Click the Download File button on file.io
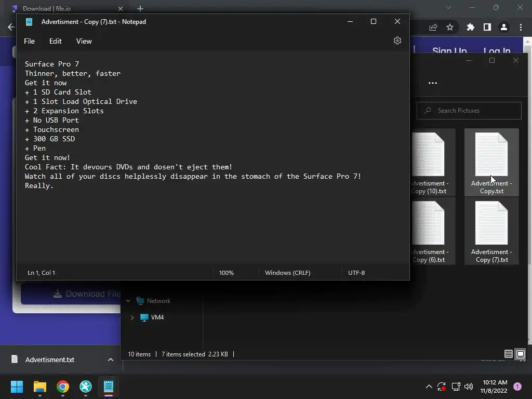The height and width of the screenshot is (399, 532). point(71,294)
